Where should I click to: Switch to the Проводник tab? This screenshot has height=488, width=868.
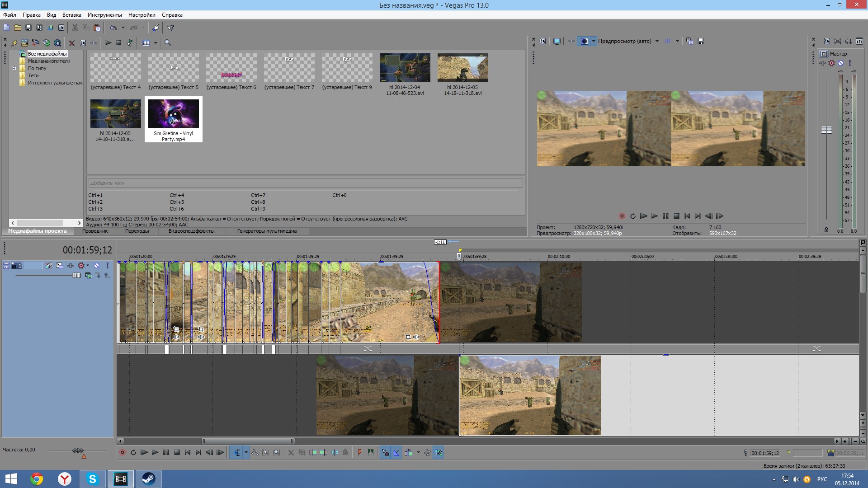[x=95, y=231]
